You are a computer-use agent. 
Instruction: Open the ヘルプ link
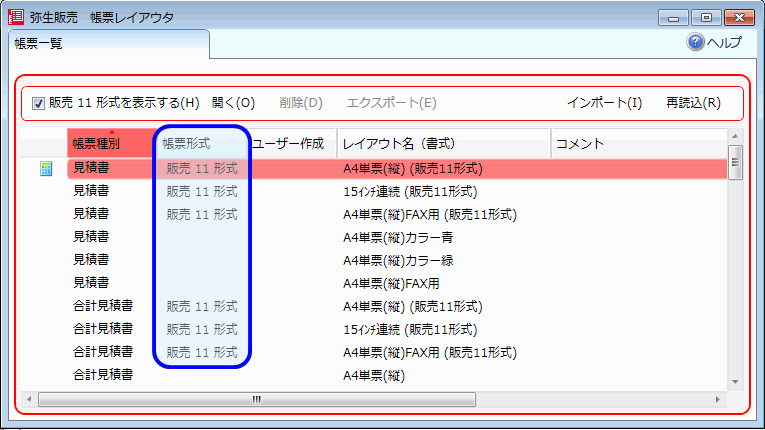[725, 42]
